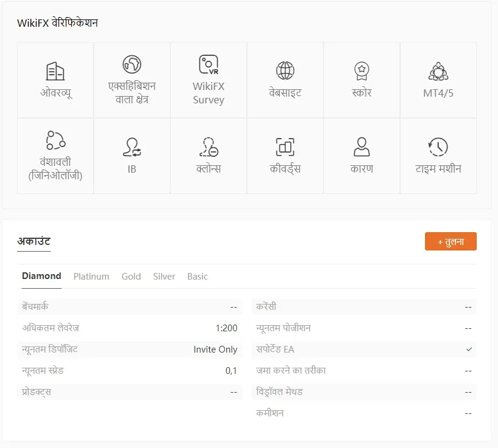Click the अकाउंट section heading
Image resolution: width=498 pixels, height=448 pixels.
pyautogui.click(x=33, y=241)
